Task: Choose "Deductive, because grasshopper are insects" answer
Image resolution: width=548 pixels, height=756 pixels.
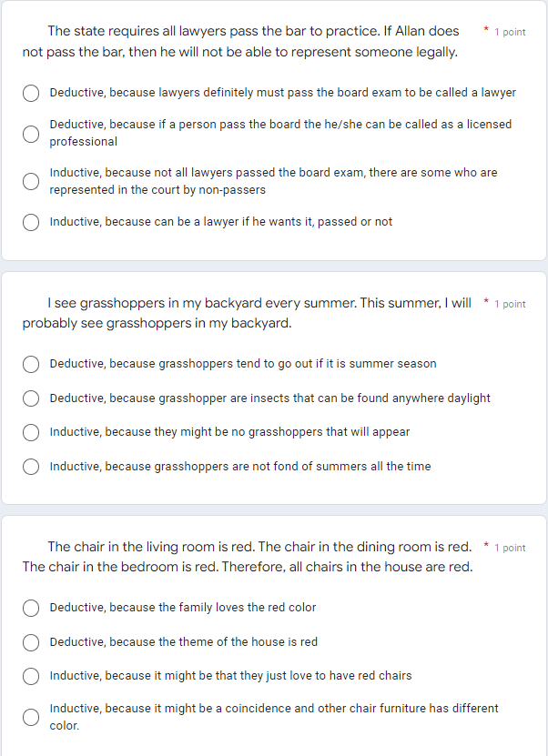Action: pyautogui.click(x=30, y=398)
